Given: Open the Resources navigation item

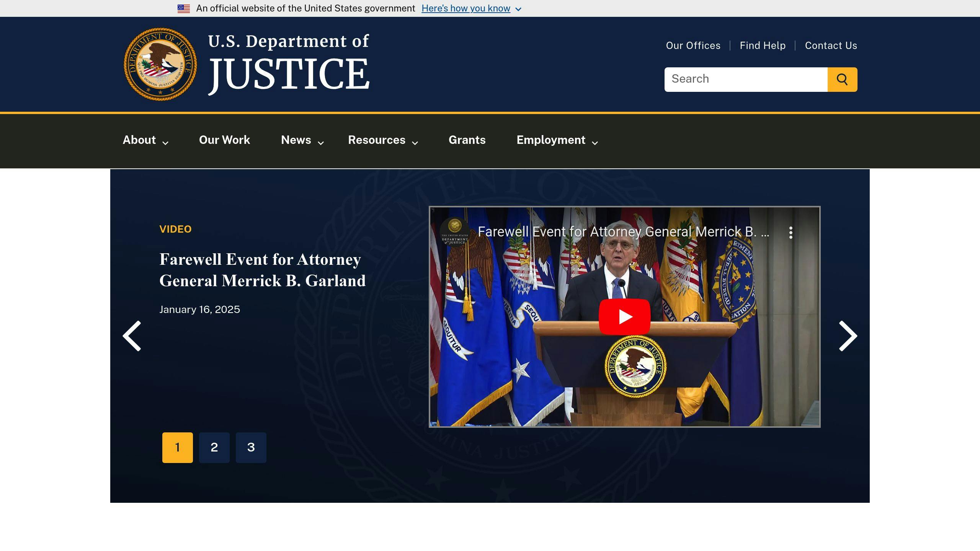Looking at the screenshot, I should pos(377,140).
